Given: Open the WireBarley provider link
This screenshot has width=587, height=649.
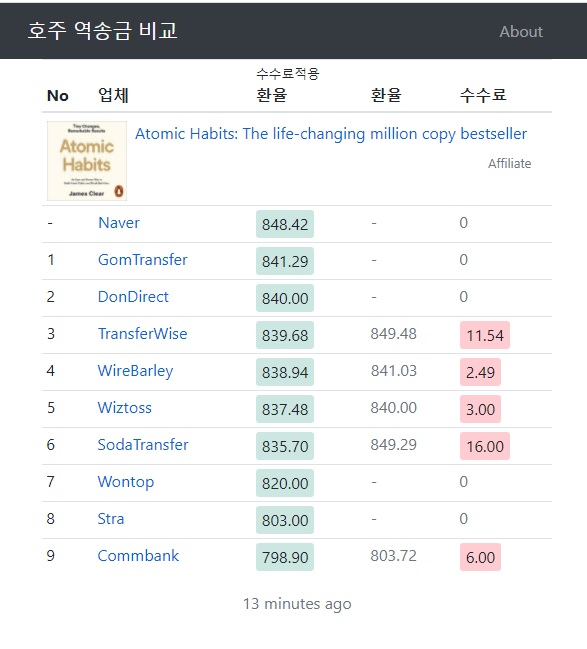Looking at the screenshot, I should pyautogui.click(x=135, y=371).
